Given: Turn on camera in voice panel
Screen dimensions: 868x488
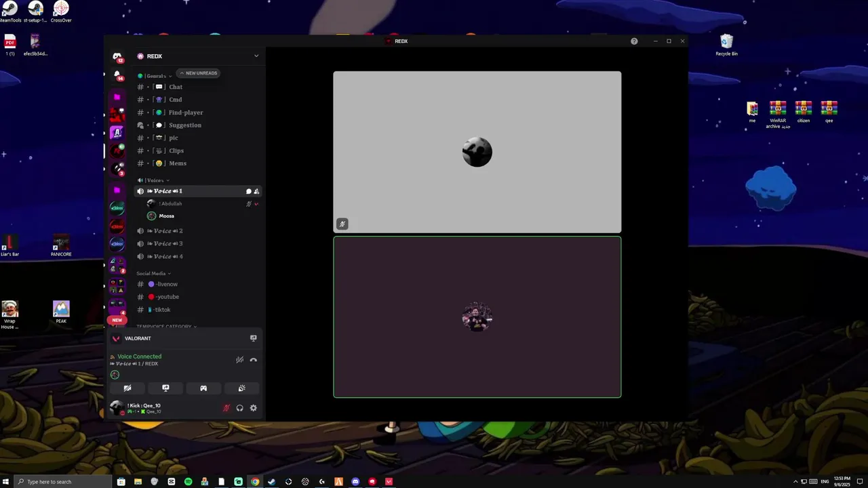Looking at the screenshot, I should [x=127, y=388].
